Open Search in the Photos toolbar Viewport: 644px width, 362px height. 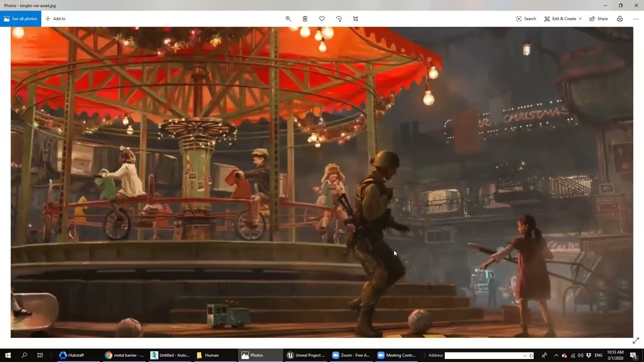(526, 19)
